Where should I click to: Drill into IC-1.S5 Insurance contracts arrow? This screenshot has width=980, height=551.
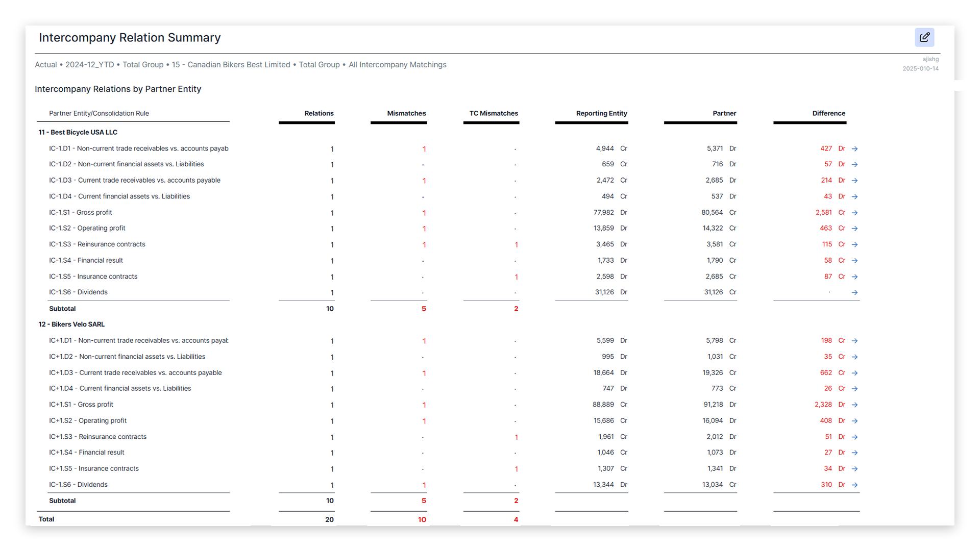tap(855, 277)
